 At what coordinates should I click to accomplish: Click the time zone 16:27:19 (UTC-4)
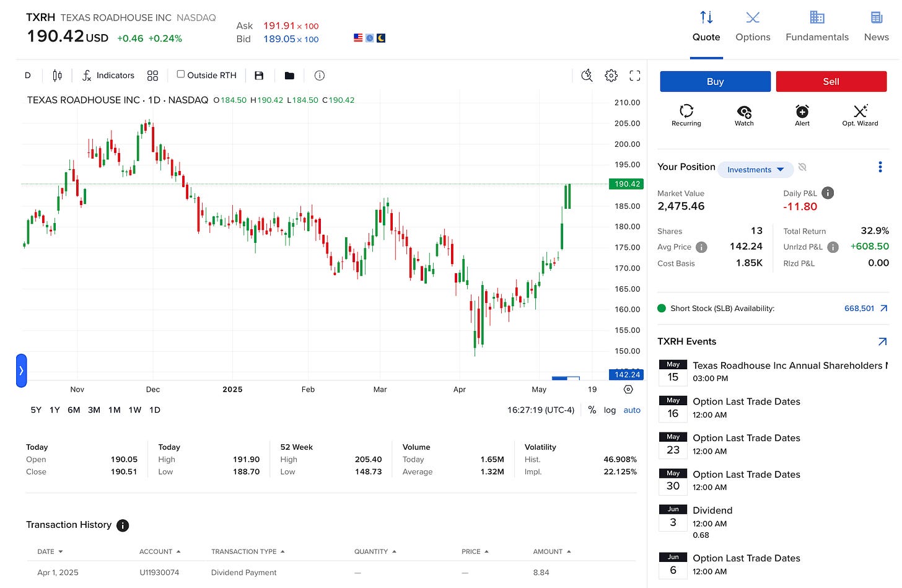coord(541,410)
